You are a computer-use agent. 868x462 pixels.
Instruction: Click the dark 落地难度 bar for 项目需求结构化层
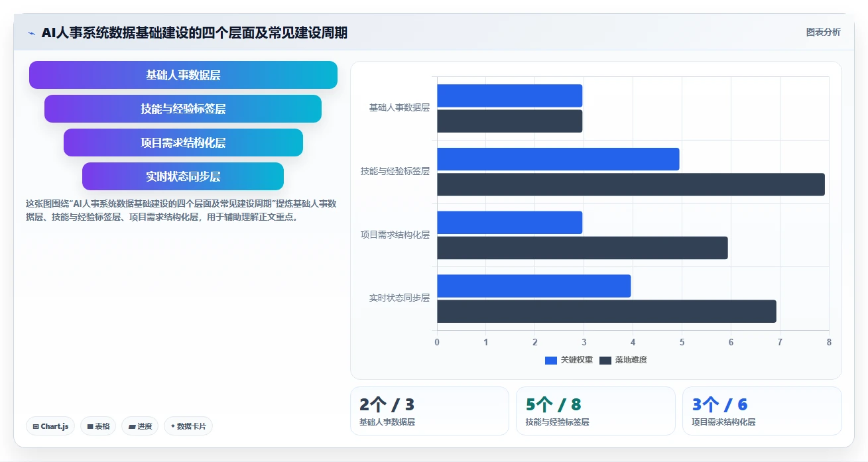point(582,248)
